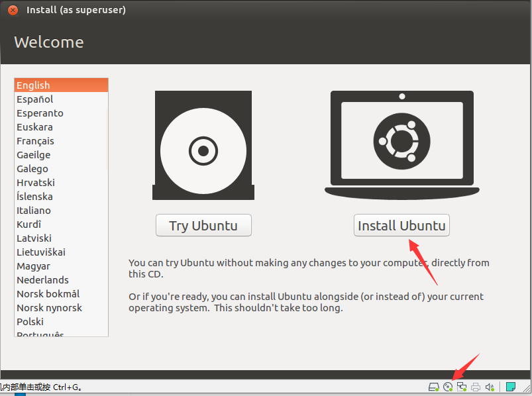Select Esperanto in the language list
The height and width of the screenshot is (396, 532).
pyautogui.click(x=61, y=113)
